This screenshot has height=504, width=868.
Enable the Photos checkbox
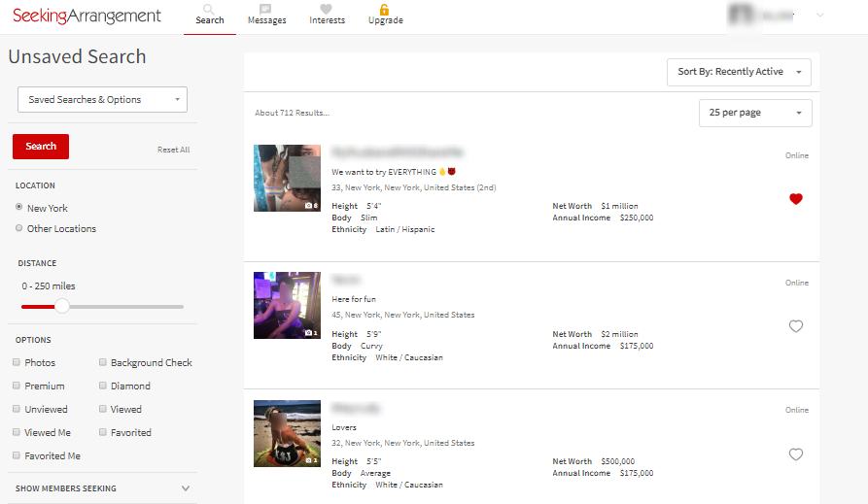(x=17, y=362)
